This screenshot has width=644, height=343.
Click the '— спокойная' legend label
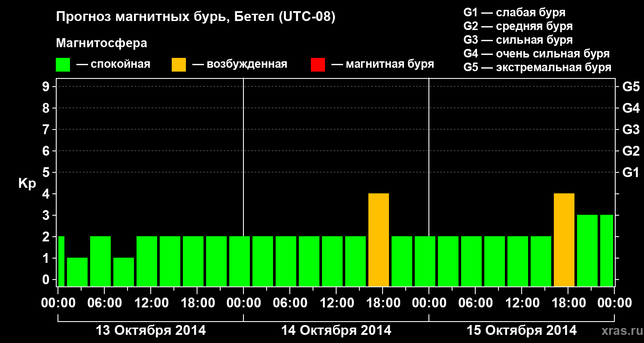coord(113,64)
